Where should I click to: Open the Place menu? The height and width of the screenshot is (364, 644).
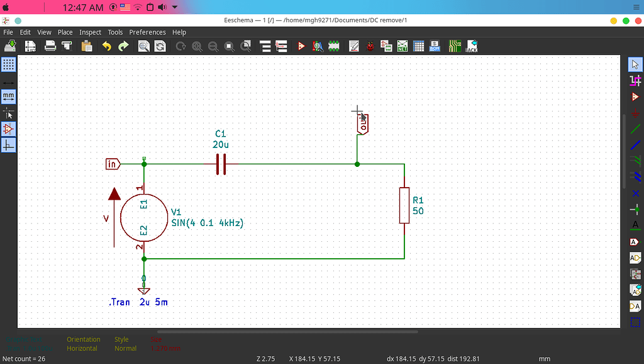[x=65, y=32]
